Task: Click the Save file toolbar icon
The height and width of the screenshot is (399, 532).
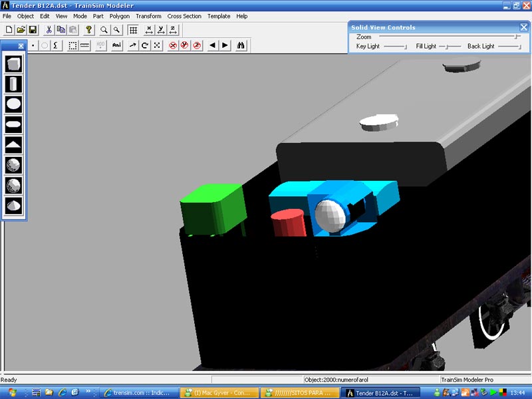Action: 32,30
